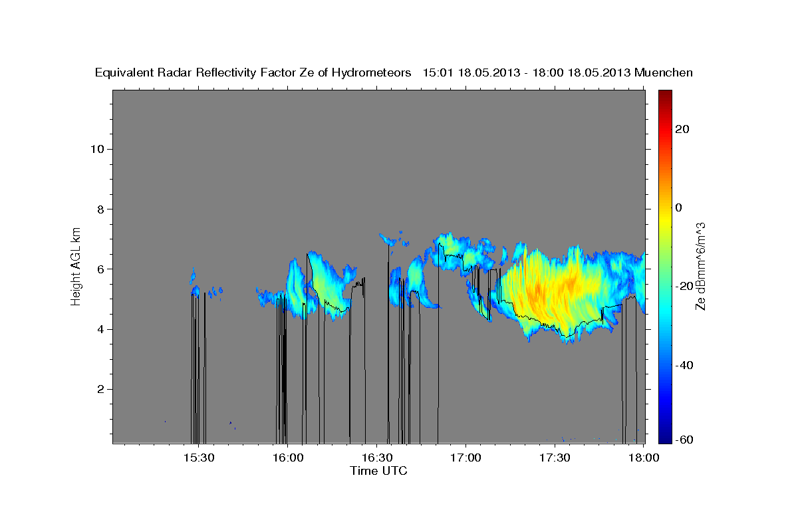This screenshot has width=798, height=532.
Task: Click the '18:00' time tick label
Action: pos(644,458)
